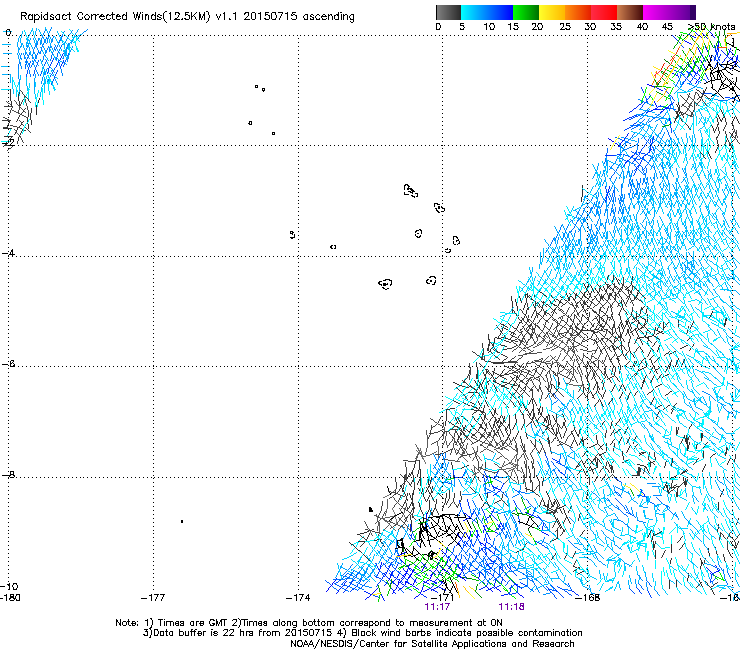Select the magenta 40-45 knots legend swatch
Screen dimensions: 740x650
[x=656, y=12]
